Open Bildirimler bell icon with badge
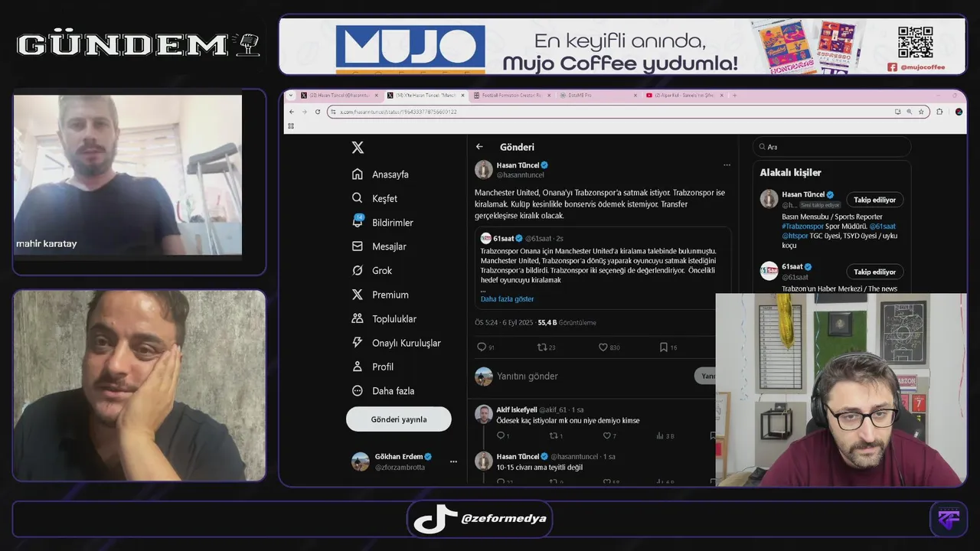 click(358, 222)
